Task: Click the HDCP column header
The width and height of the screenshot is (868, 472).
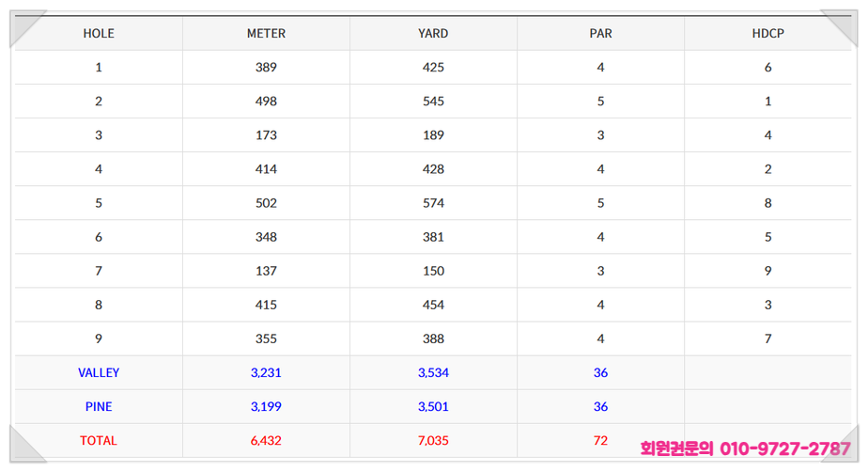Action: point(767,33)
